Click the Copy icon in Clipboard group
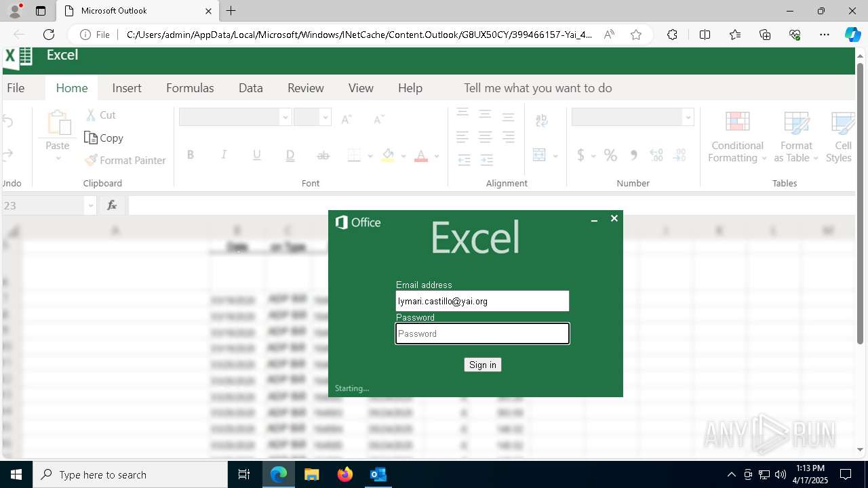This screenshot has width=868, height=488. 91,138
